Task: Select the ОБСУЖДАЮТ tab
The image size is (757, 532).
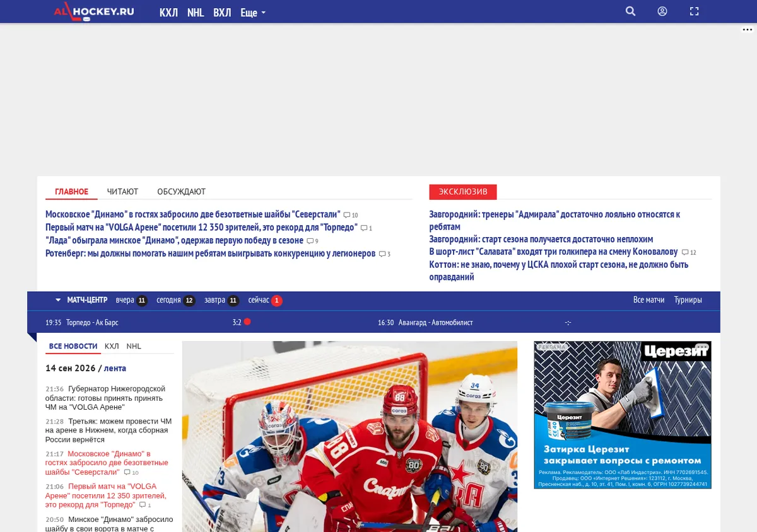Action: tap(182, 192)
